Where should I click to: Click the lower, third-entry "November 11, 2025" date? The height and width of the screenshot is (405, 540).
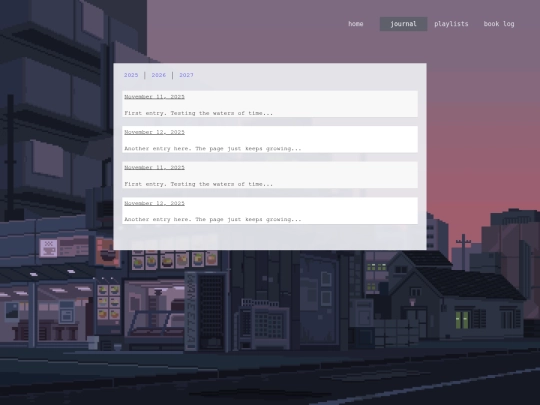[154, 167]
